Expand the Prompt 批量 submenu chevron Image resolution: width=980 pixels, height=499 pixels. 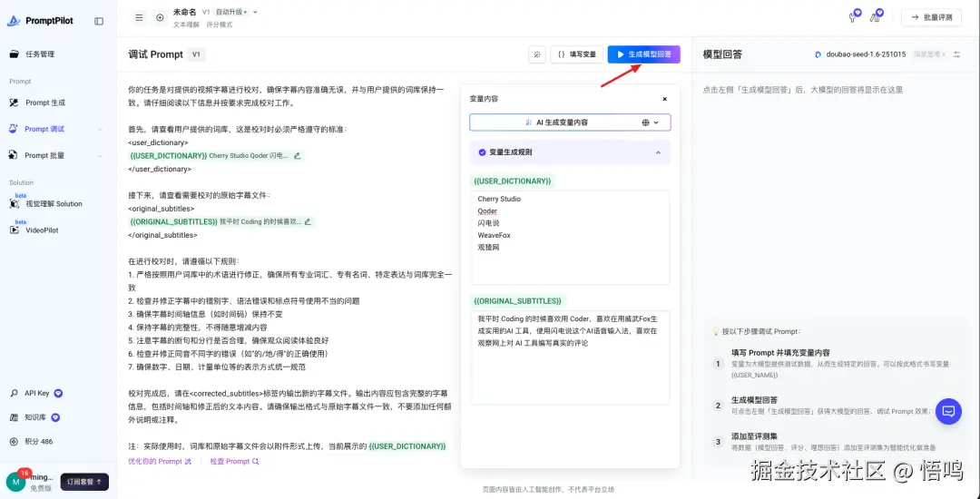pyautogui.click(x=100, y=155)
